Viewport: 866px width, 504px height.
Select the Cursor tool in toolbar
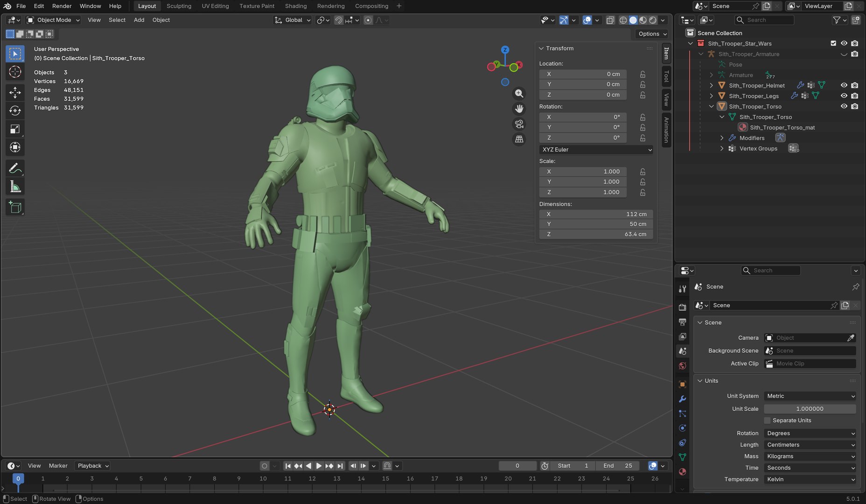click(15, 72)
